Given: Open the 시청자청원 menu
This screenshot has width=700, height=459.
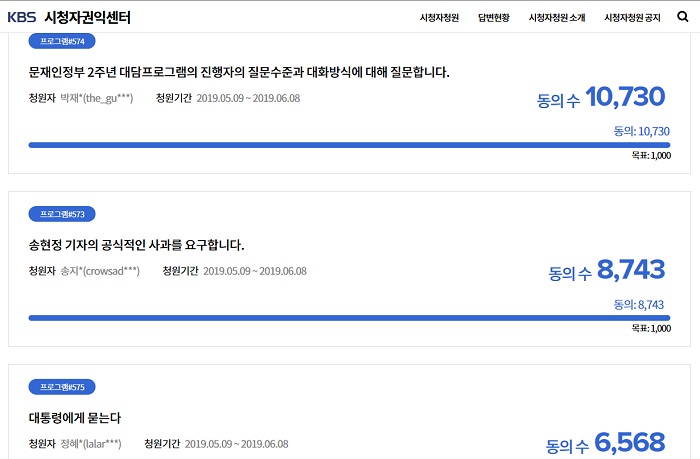Looking at the screenshot, I should pos(439,18).
